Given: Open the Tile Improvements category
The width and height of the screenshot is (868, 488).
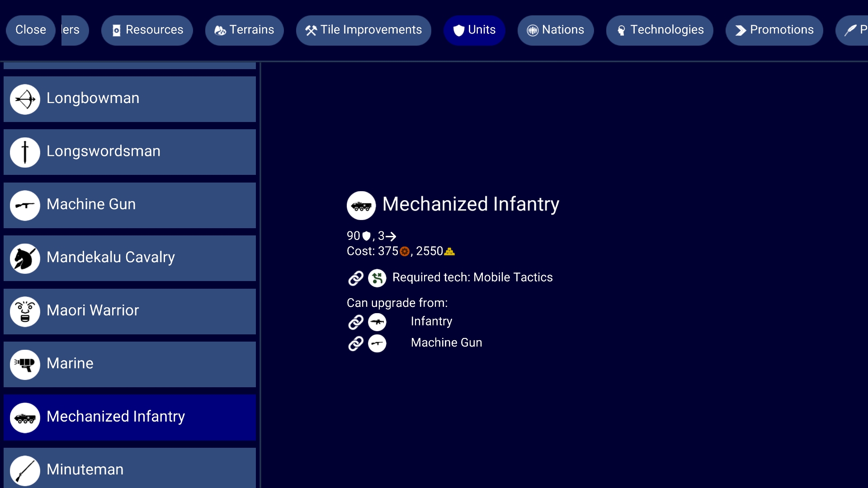Looking at the screenshot, I should [363, 30].
